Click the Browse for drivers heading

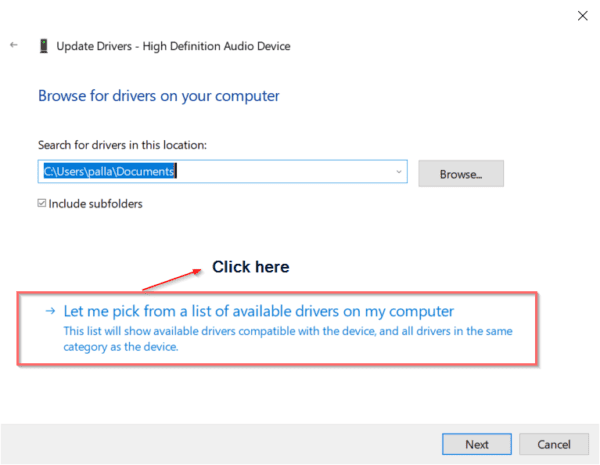click(x=158, y=96)
